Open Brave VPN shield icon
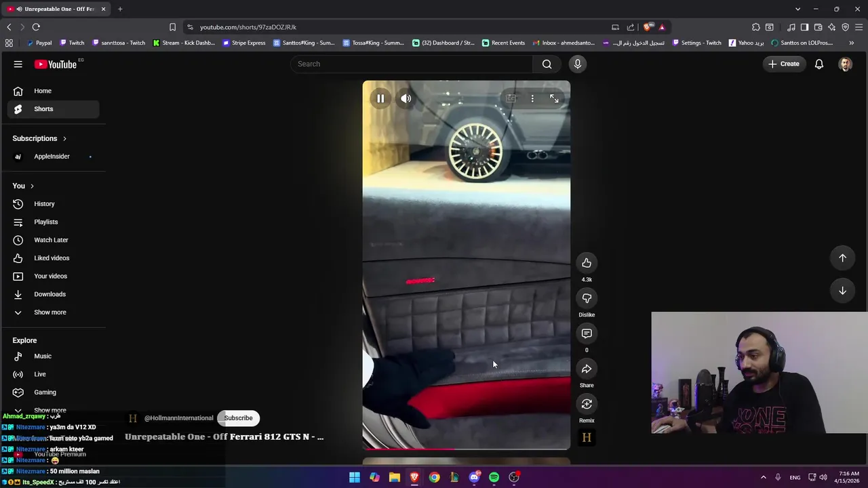Image resolution: width=868 pixels, height=488 pixels. coord(845,27)
